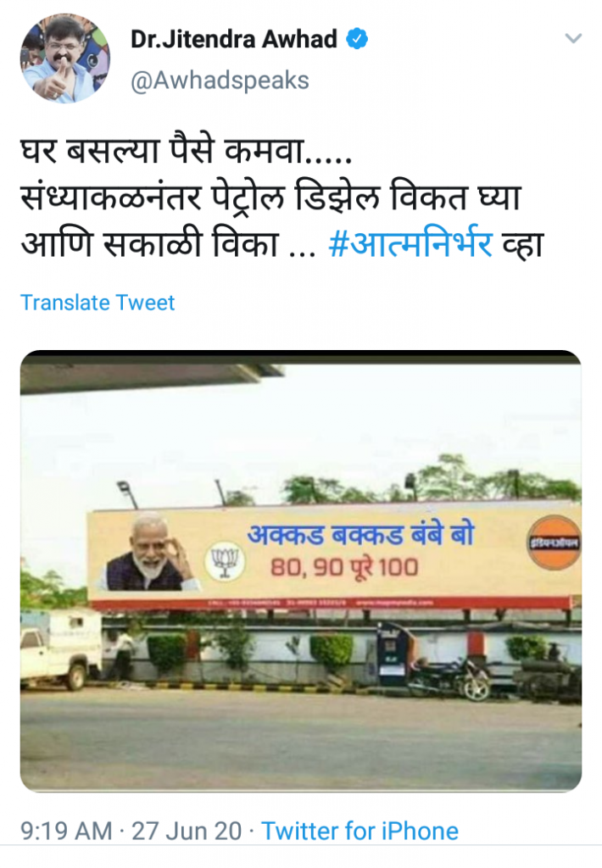
Task: Open the attached petrol pump photo
Action: (301, 570)
